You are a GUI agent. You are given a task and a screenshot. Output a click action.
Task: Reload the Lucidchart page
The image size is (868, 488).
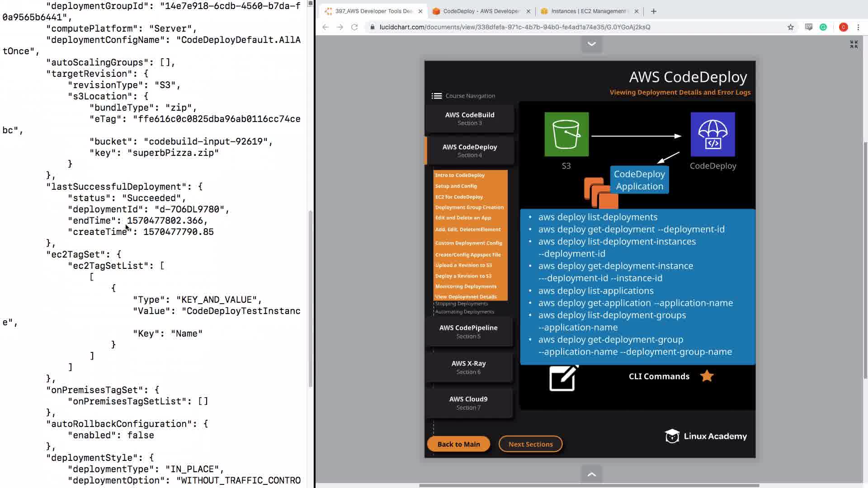[354, 27]
